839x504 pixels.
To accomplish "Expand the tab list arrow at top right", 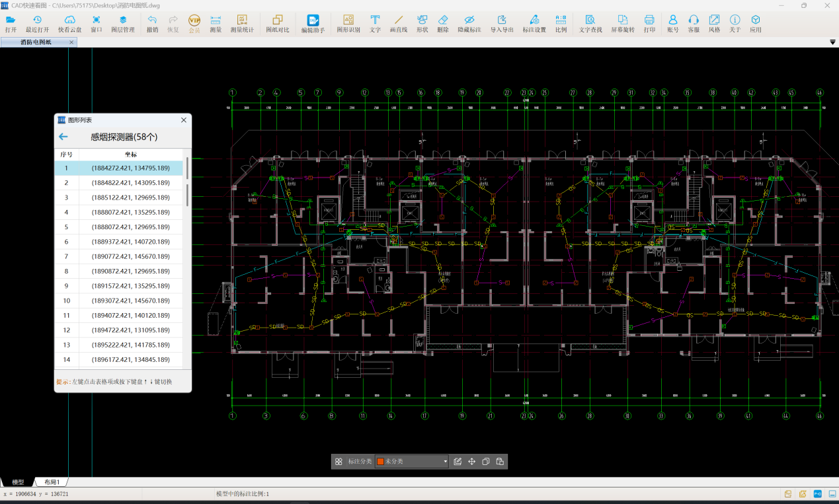I will [832, 42].
